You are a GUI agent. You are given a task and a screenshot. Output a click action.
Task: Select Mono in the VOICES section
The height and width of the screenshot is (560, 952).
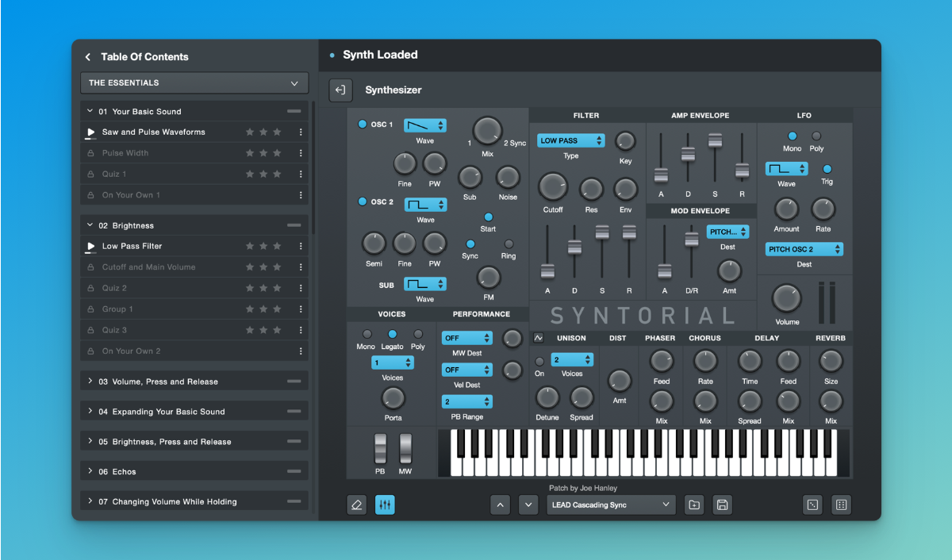367,335
